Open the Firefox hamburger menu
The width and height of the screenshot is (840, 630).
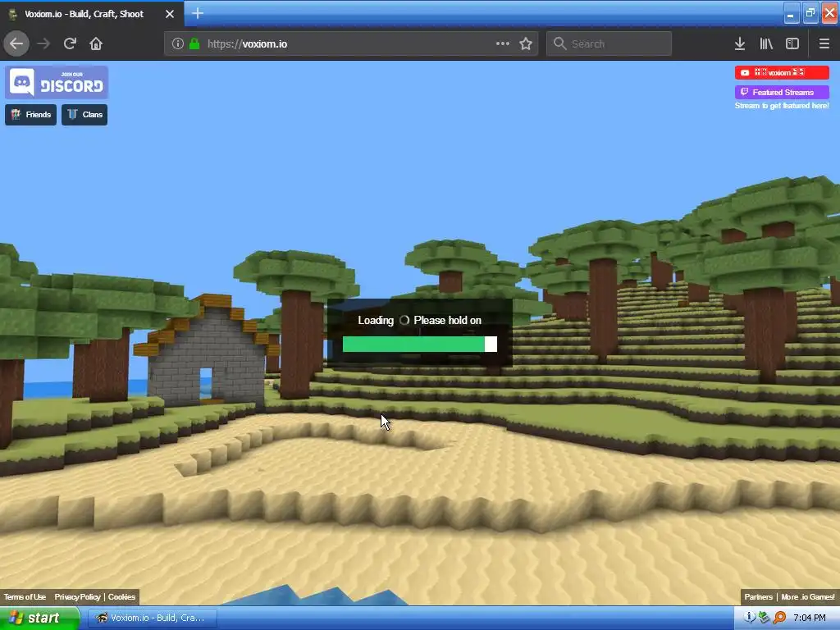(824, 43)
